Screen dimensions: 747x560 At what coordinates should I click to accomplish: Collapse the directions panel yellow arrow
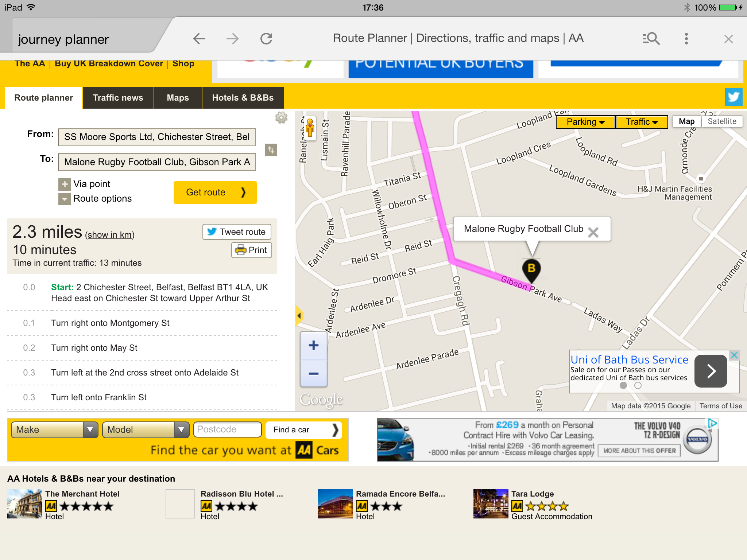coord(299,315)
